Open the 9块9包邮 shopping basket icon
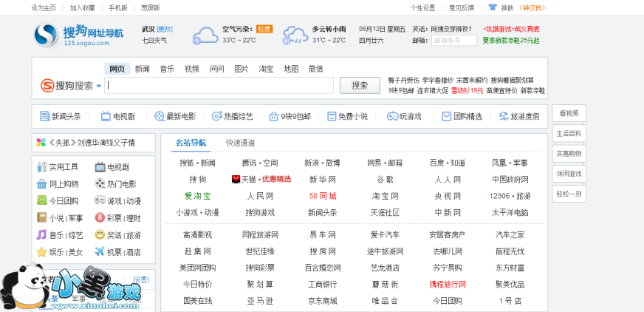 [273, 116]
